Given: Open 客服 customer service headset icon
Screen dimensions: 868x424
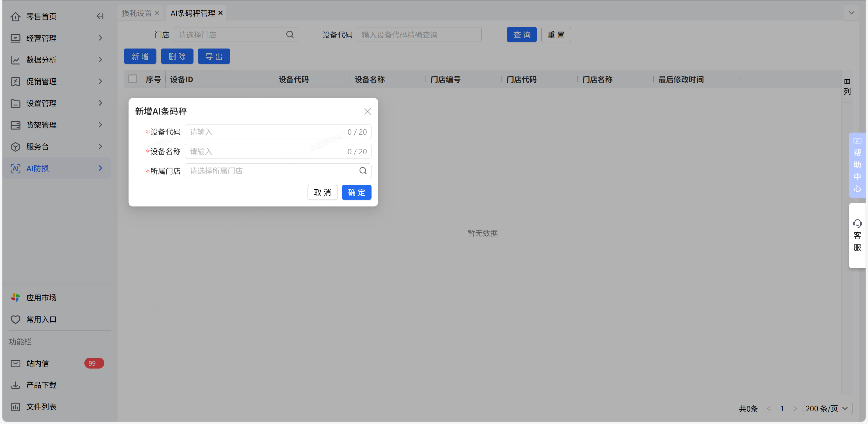Looking at the screenshot, I should pyautogui.click(x=857, y=235).
